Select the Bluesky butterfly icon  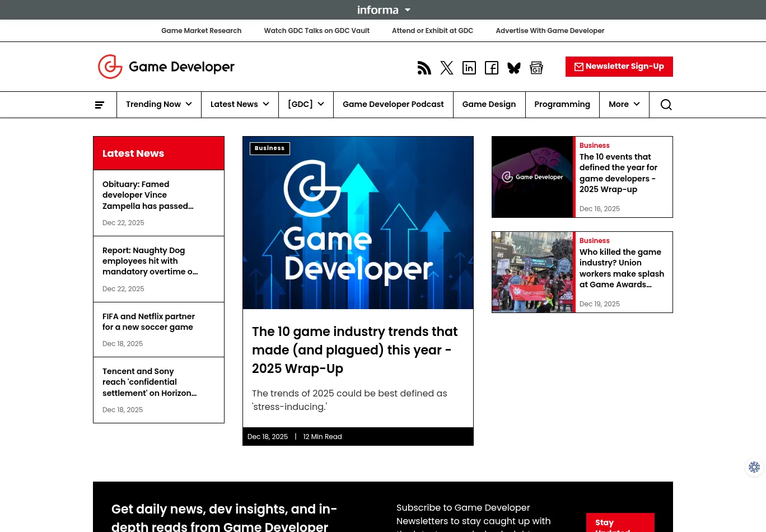pos(514,67)
